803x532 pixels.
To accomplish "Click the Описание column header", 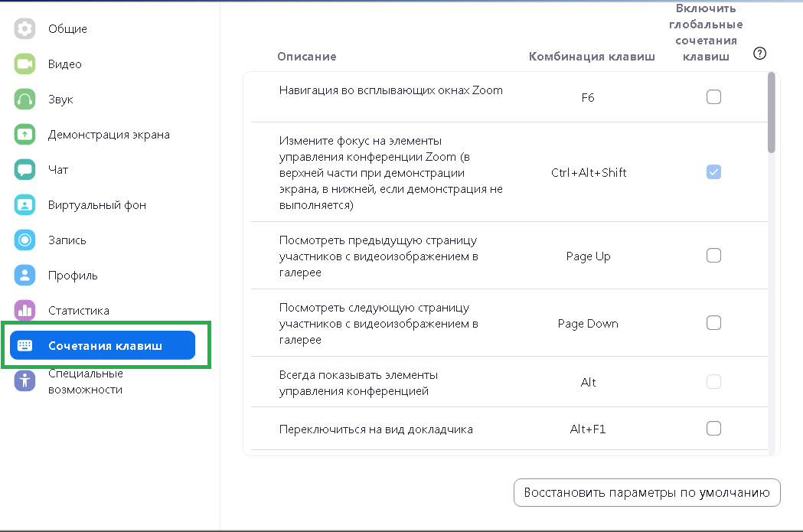I will (x=307, y=57).
